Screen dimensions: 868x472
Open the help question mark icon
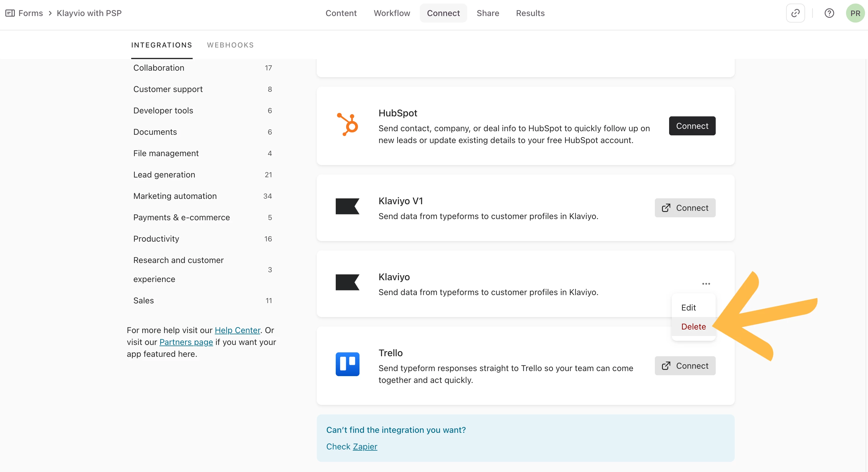pyautogui.click(x=829, y=13)
